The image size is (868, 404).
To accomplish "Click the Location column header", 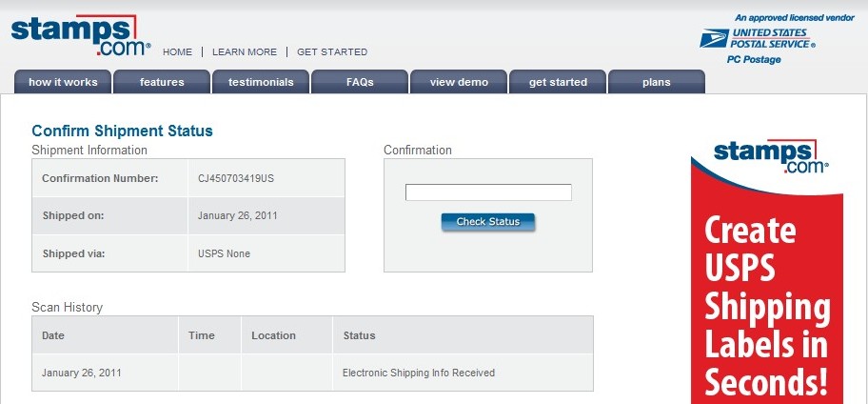I will (273, 335).
